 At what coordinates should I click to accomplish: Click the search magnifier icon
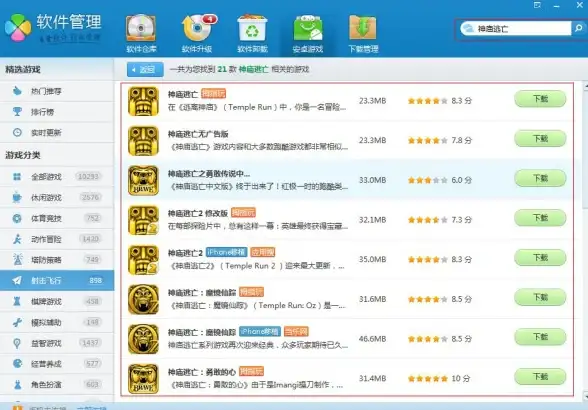[x=578, y=29]
